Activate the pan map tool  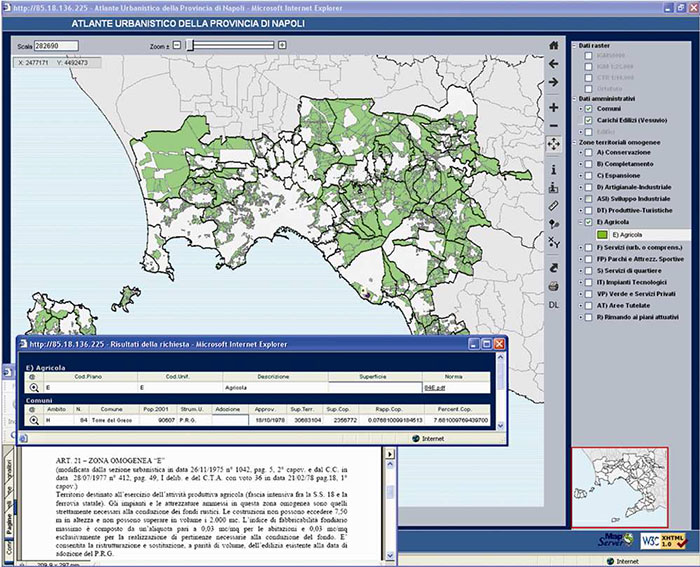point(554,144)
